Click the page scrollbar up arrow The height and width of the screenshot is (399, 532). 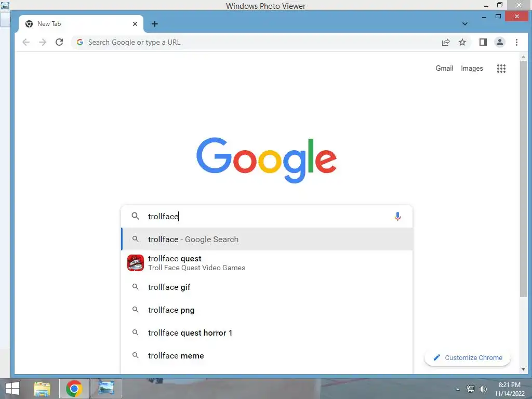click(523, 57)
